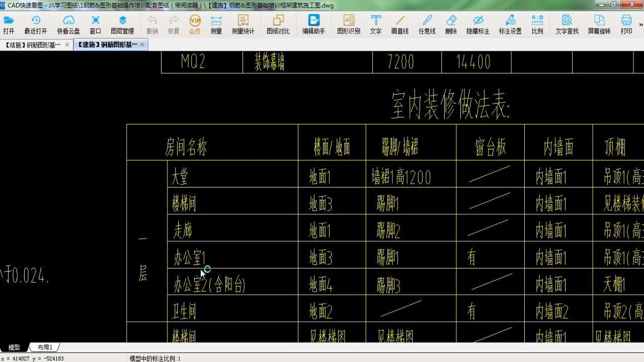Screen dimensions: 644x362
Task: Select the 测量 measure tool
Action: 216,24
